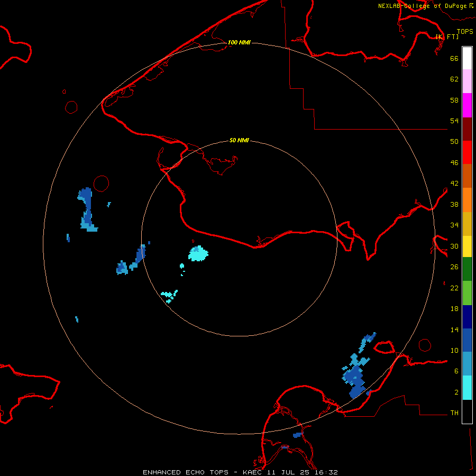Click the light green legend swatch

pos(467,293)
